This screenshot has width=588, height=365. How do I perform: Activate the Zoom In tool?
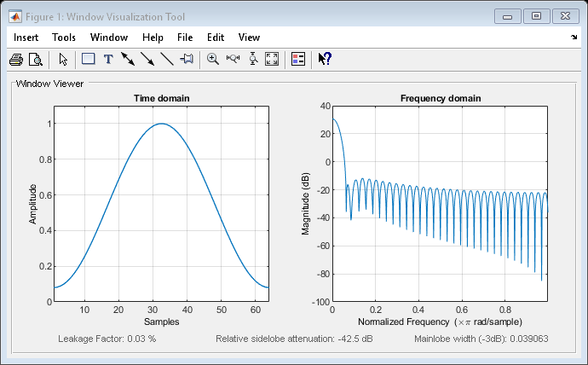(x=213, y=60)
